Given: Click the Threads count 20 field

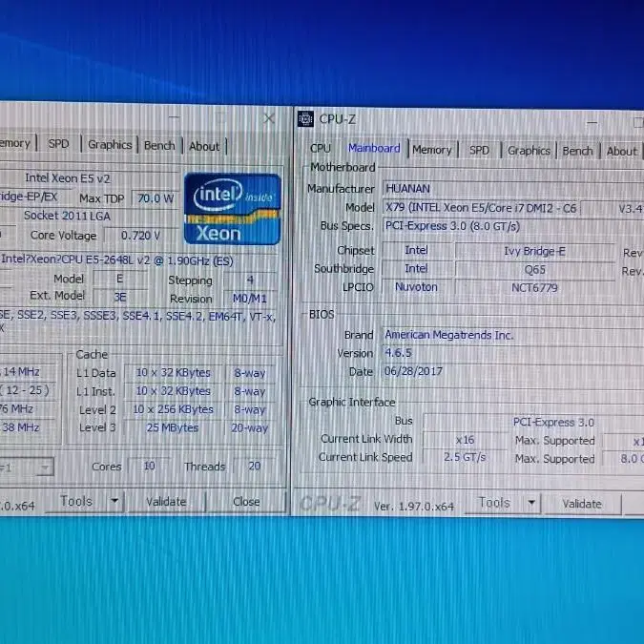Looking at the screenshot, I should [254, 466].
